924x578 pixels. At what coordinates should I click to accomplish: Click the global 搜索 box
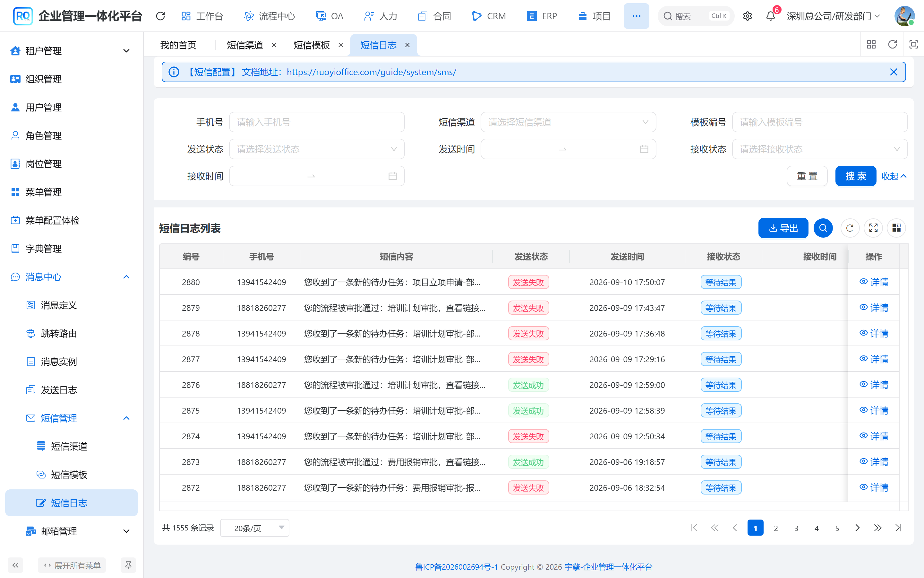[x=696, y=16]
